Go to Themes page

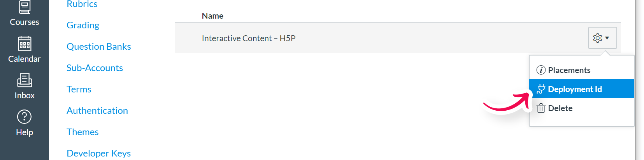[82, 132]
